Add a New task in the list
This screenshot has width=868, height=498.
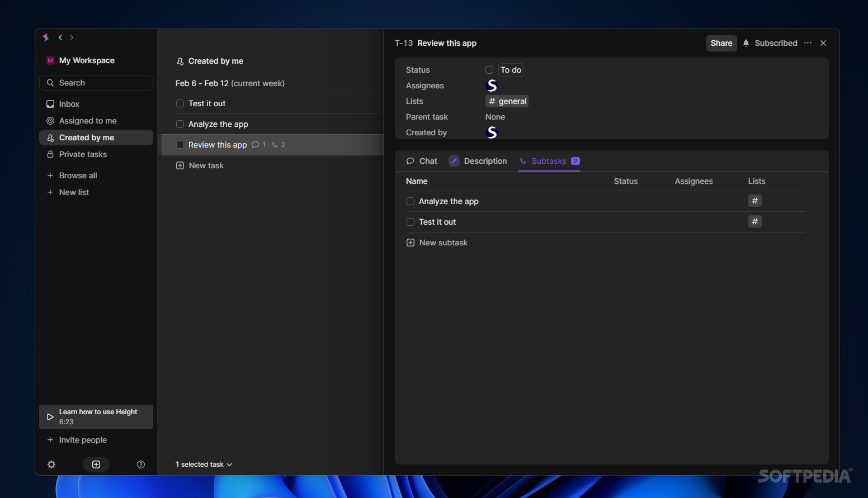click(200, 165)
